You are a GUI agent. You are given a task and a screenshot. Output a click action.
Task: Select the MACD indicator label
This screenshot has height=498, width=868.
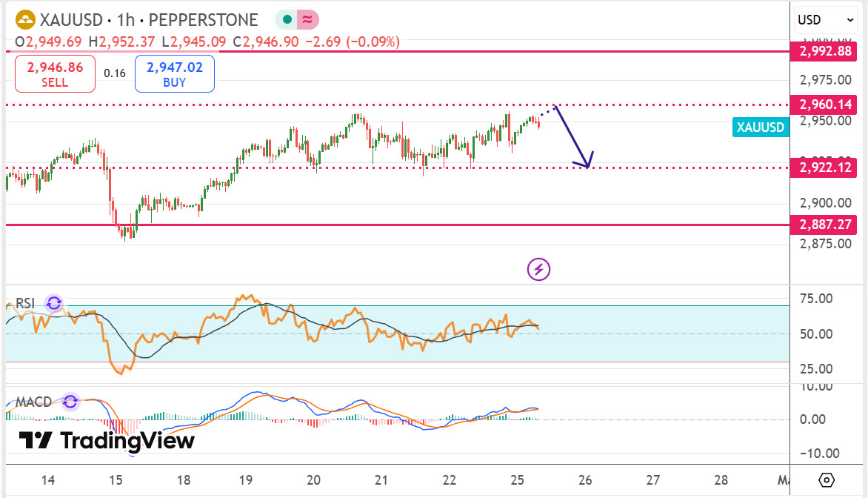(33, 402)
